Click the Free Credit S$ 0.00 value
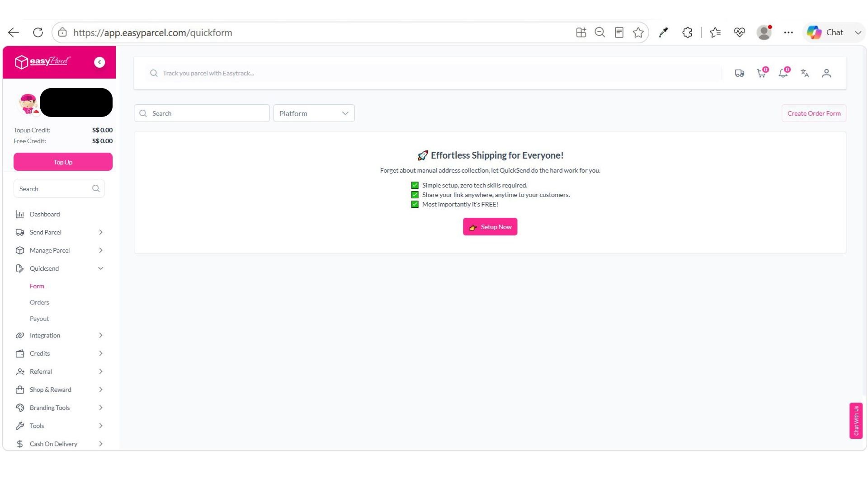The width and height of the screenshot is (868, 488). (x=102, y=141)
